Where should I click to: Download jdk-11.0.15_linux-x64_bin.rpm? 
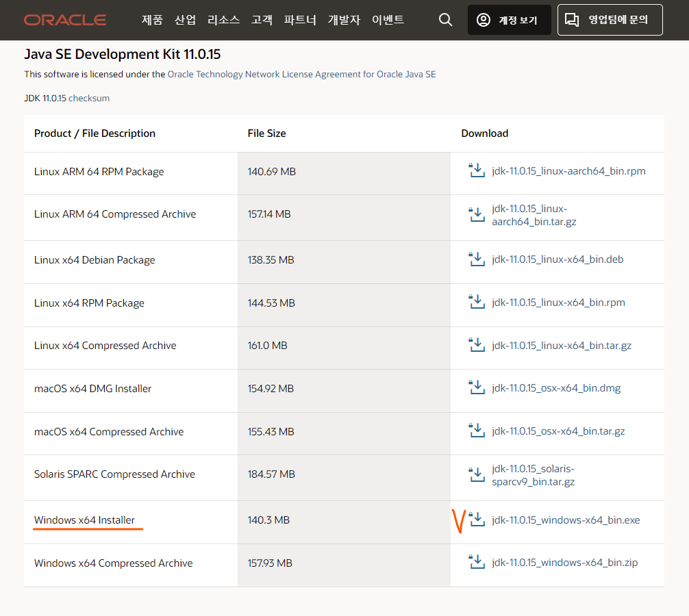click(558, 302)
